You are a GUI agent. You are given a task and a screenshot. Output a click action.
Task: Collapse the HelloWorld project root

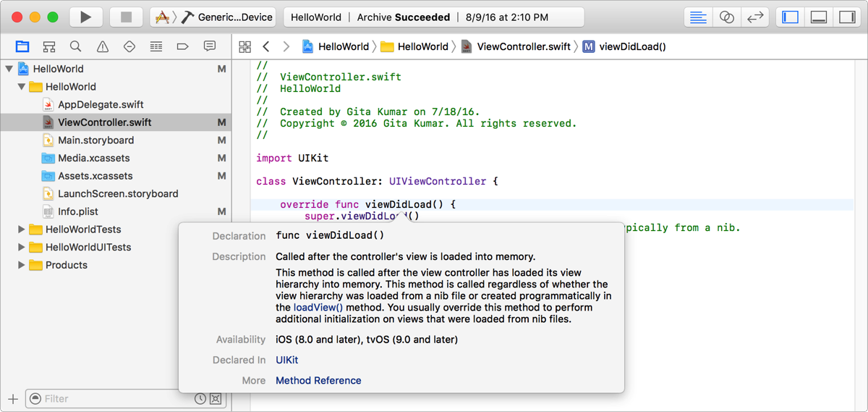pos(9,69)
